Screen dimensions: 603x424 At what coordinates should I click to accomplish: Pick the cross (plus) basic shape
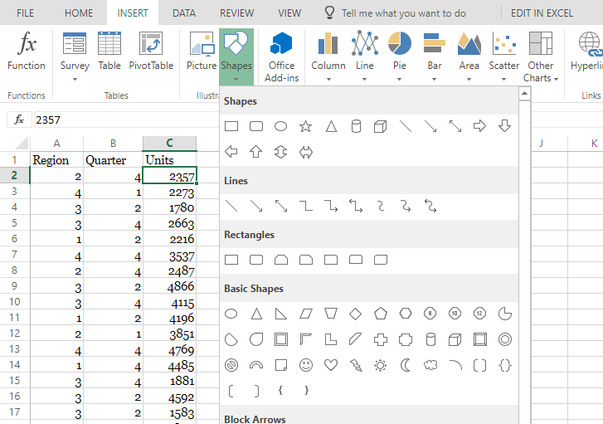[x=380, y=339]
